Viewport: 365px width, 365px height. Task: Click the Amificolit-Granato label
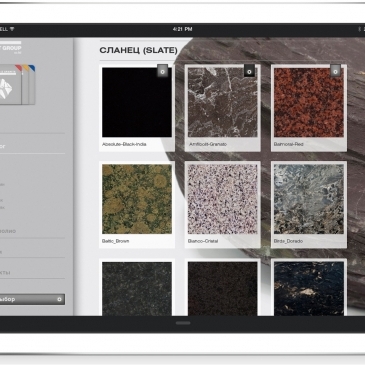208,144
